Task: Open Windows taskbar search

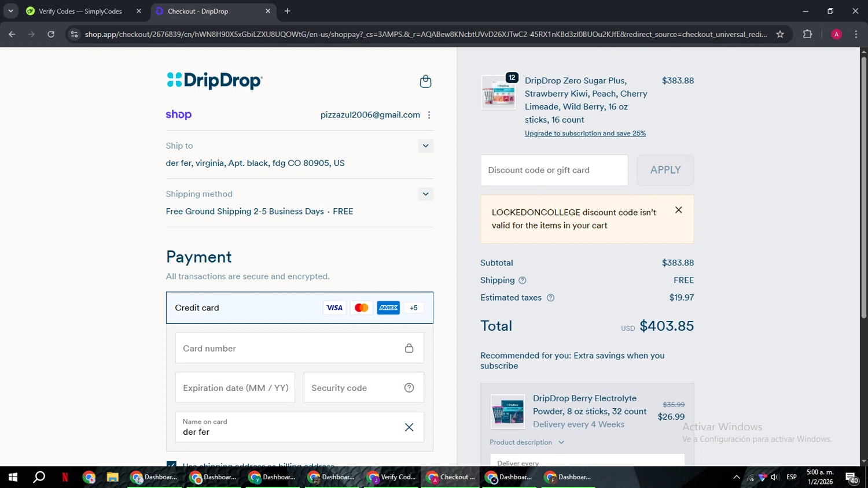Action: click(39, 477)
